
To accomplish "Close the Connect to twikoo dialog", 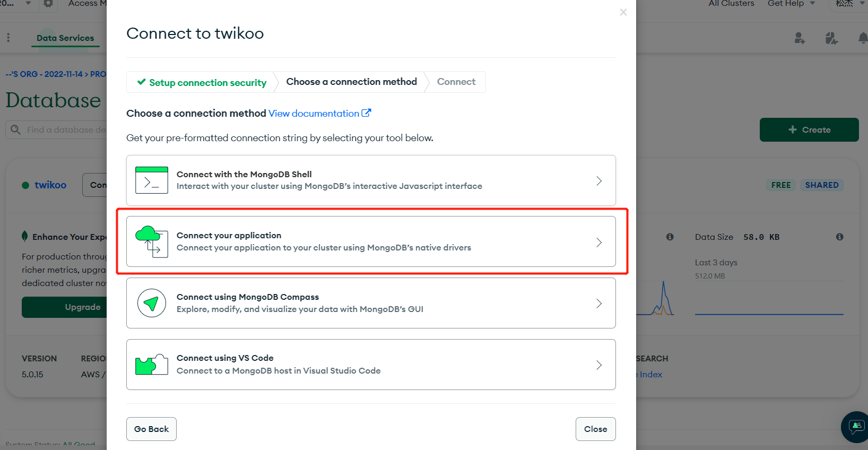I will [x=623, y=12].
